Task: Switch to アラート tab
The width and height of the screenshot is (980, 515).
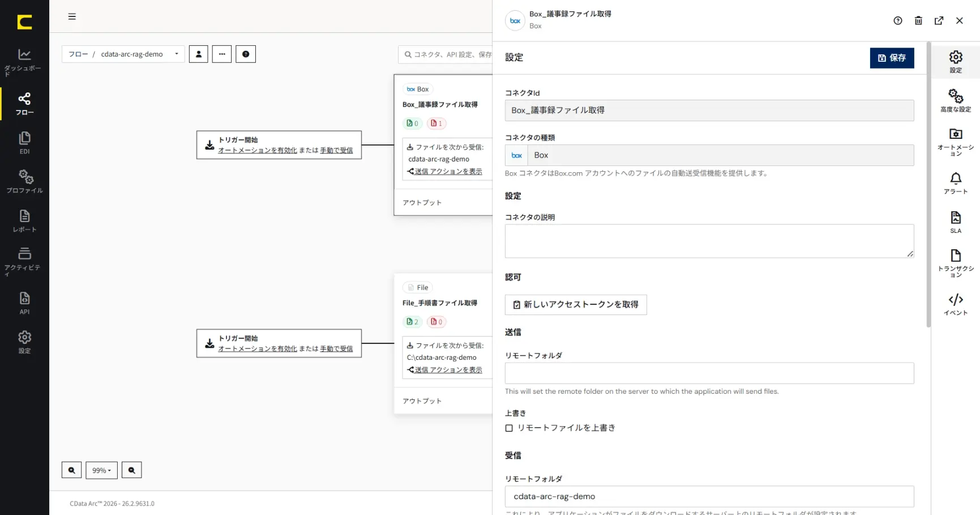Action: [x=956, y=183]
